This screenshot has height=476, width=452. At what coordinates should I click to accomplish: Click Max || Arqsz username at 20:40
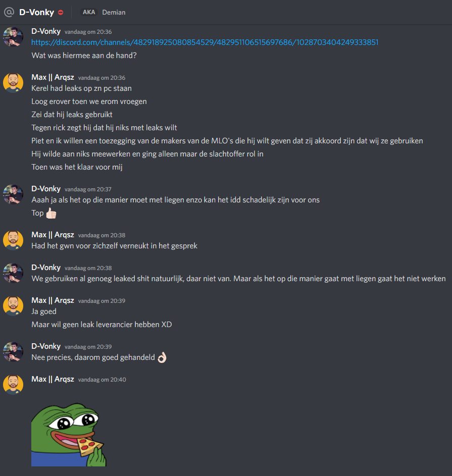(53, 379)
